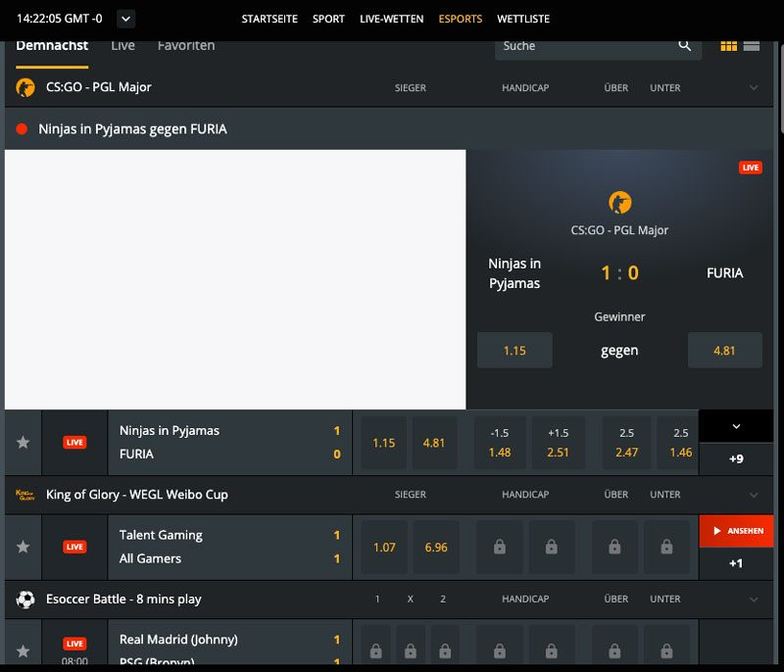Open the LIVE-WETTEN menu item
784x672 pixels.
(391, 19)
